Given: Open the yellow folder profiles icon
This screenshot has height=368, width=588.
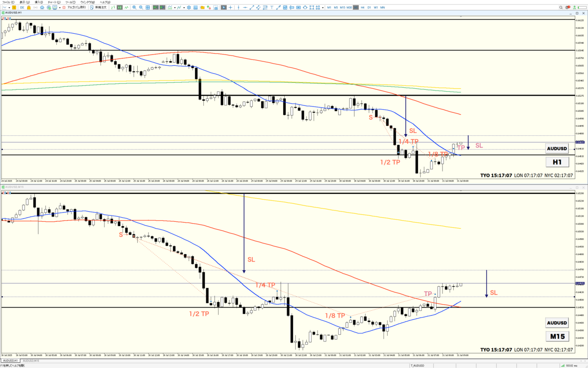Looking at the screenshot, I should point(202,8).
